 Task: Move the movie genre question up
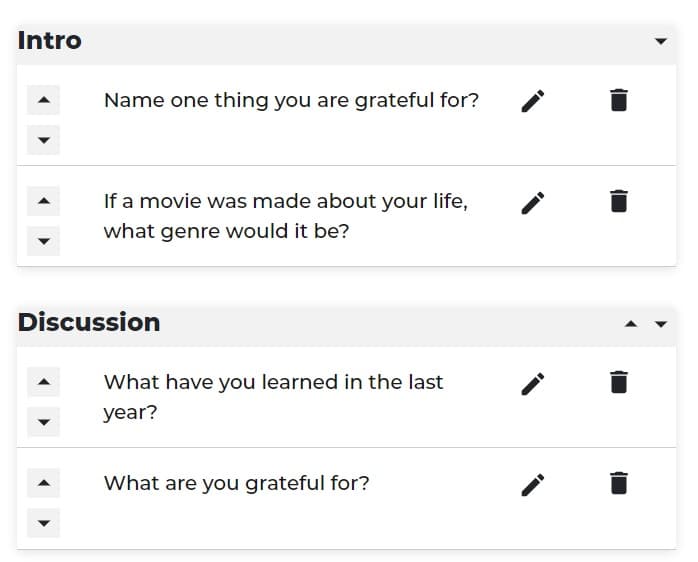coord(43,201)
